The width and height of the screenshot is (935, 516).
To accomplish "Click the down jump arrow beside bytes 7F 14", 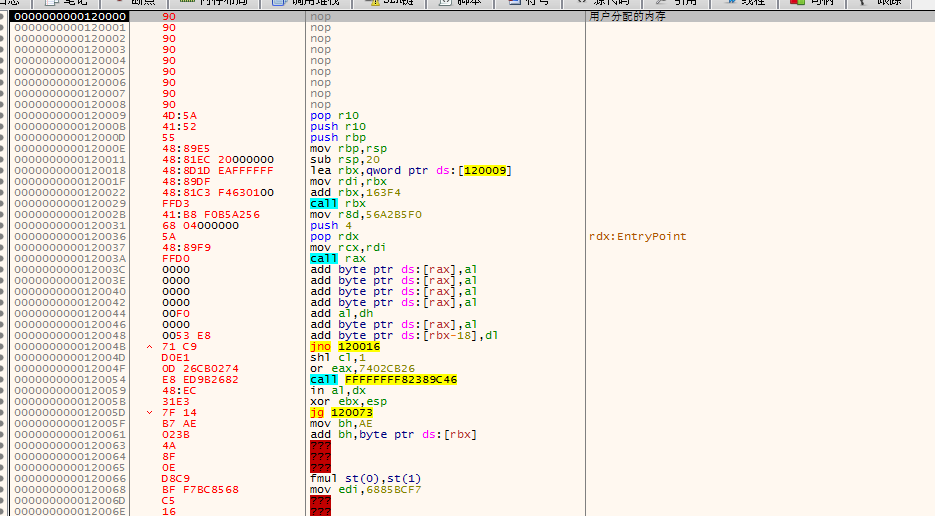I will point(150,412).
